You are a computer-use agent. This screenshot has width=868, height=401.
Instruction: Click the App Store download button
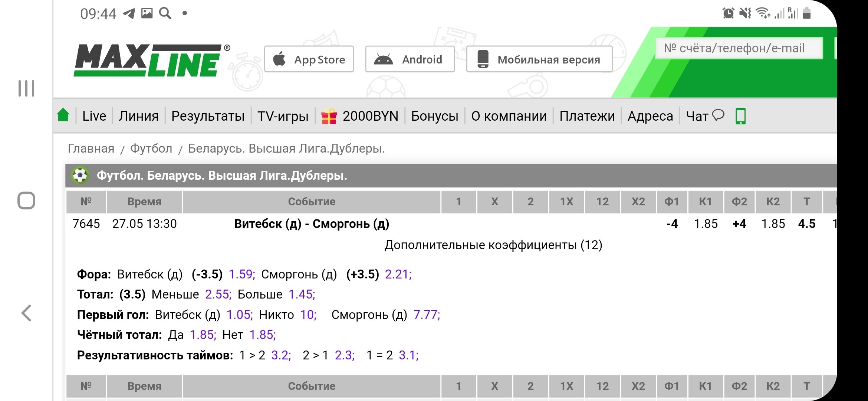(309, 59)
